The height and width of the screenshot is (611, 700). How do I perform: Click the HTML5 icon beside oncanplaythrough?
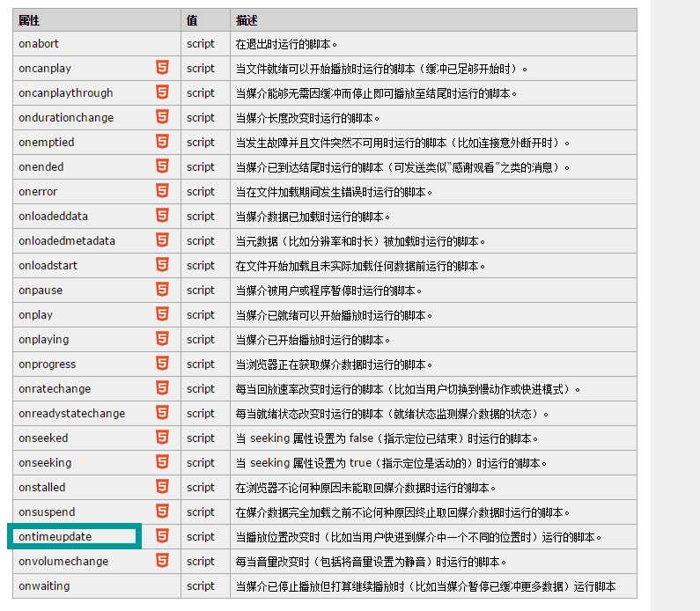pyautogui.click(x=163, y=92)
